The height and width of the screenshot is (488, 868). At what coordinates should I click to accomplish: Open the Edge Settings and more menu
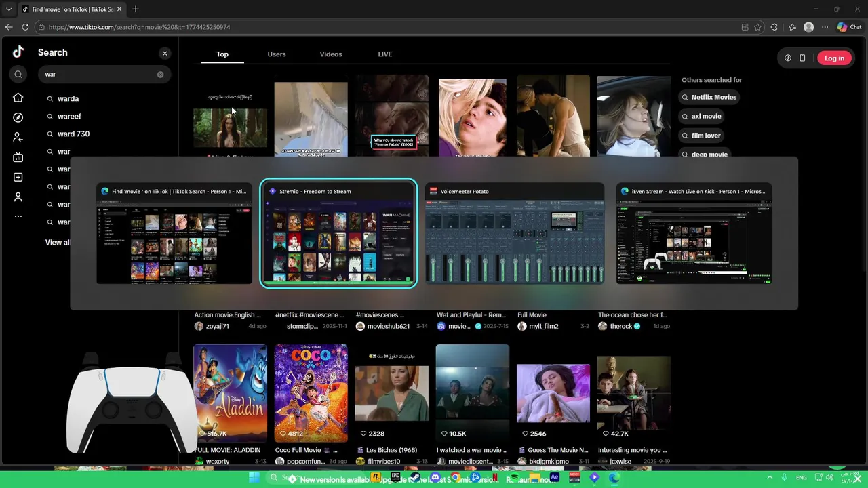coord(825,27)
